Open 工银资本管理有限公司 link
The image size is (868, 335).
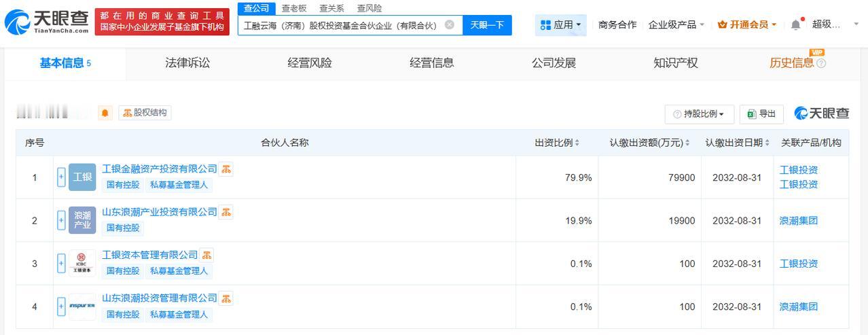pos(150,255)
